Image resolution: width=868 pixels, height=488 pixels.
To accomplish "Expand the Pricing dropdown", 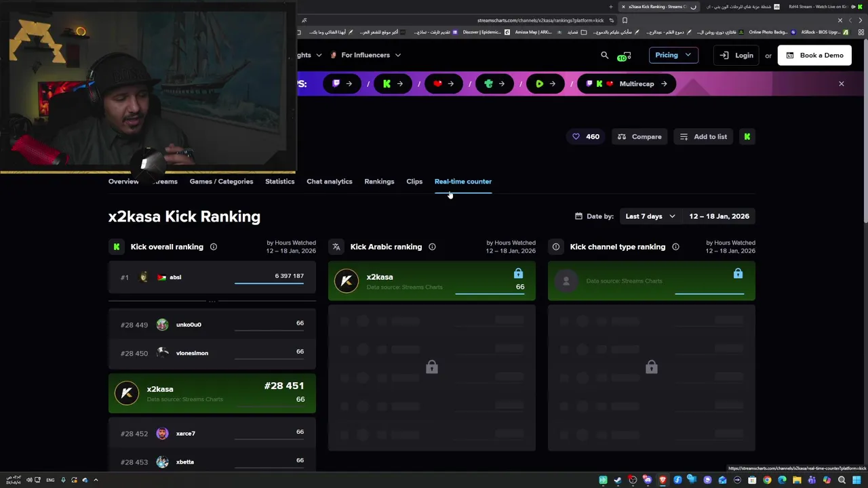I will pos(673,55).
